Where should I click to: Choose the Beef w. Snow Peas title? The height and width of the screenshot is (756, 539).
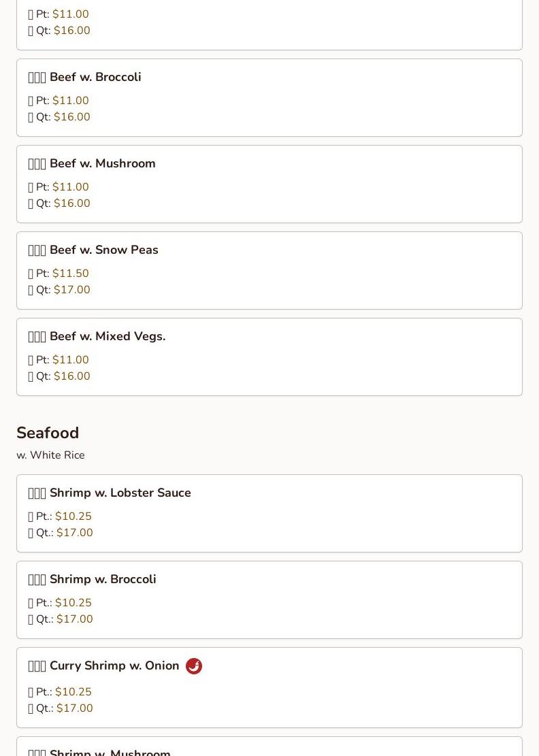click(103, 250)
